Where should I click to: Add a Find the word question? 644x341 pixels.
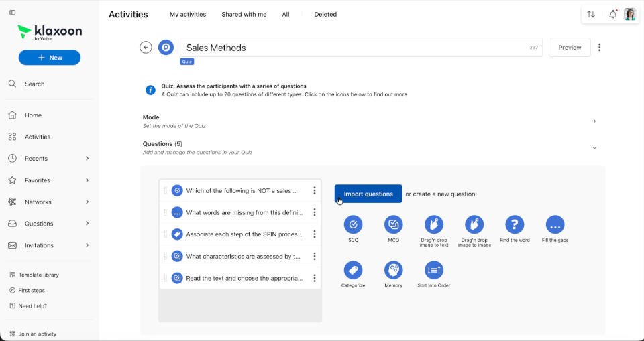[x=515, y=225]
